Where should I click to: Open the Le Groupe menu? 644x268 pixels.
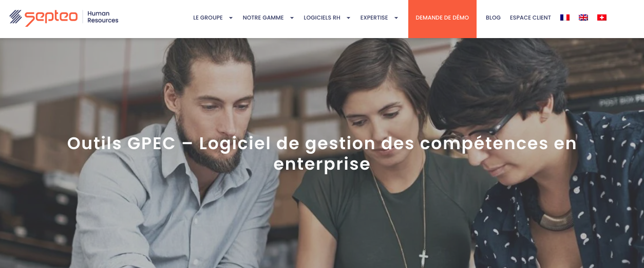(x=208, y=17)
